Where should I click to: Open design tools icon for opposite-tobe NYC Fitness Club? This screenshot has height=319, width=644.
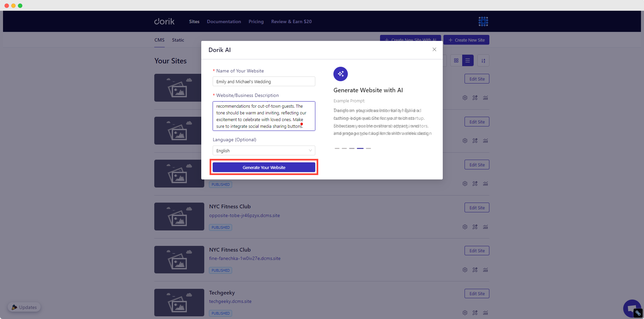tap(475, 227)
